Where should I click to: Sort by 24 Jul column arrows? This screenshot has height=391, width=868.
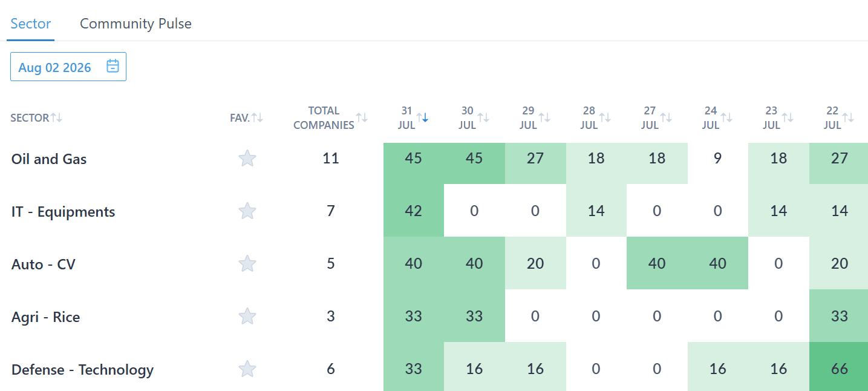726,117
